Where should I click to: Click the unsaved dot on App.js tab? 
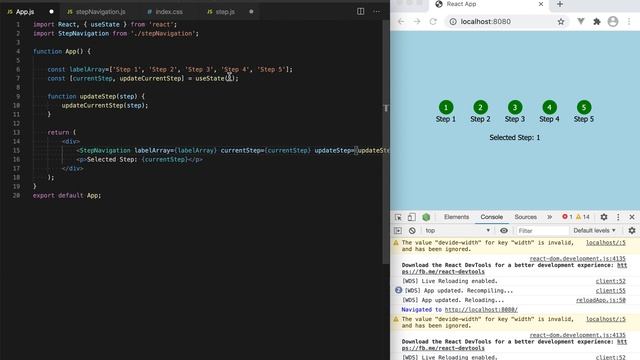click(51, 12)
